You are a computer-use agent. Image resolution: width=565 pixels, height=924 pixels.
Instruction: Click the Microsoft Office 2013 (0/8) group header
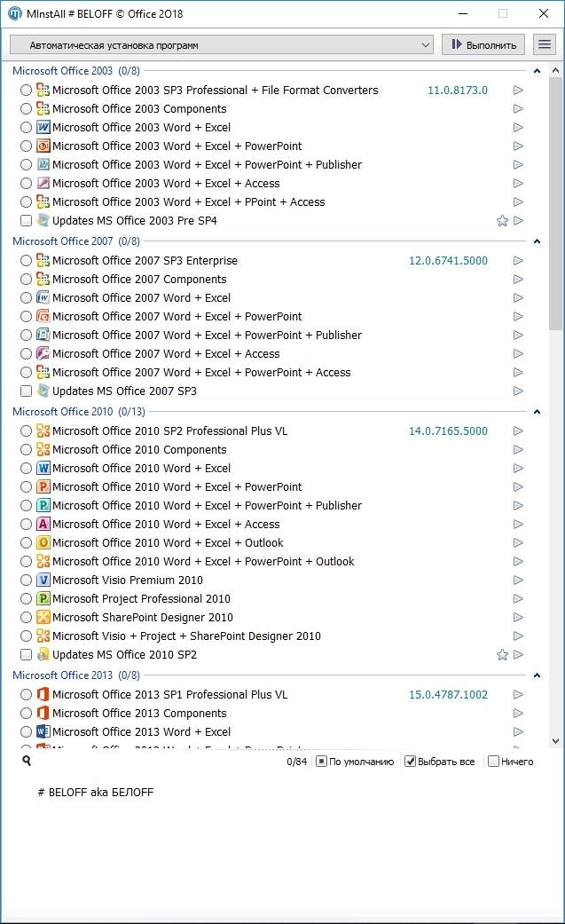pos(76,675)
